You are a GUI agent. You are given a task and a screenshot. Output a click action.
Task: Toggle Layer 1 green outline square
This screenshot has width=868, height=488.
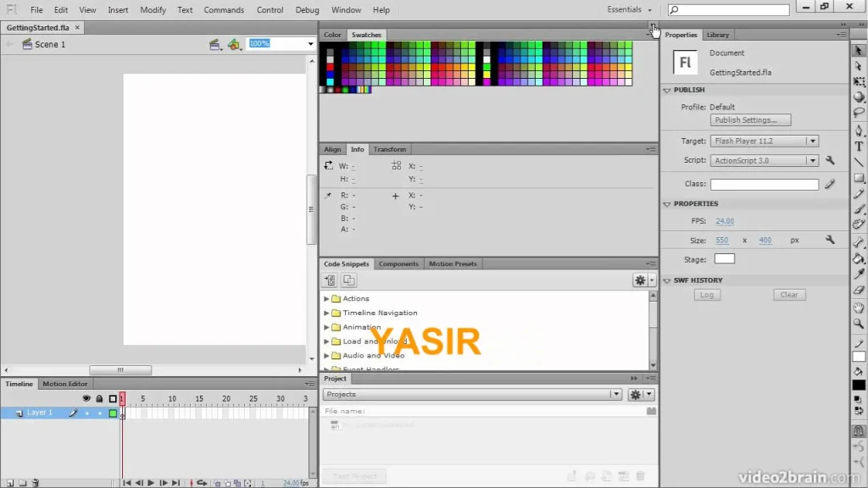click(113, 413)
